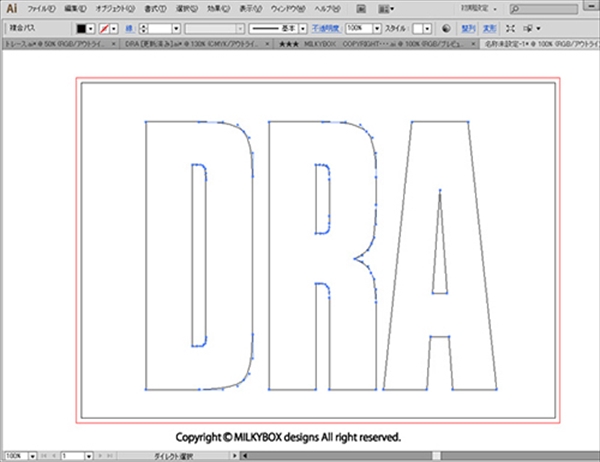Open the 初期設定 workspace switcher
The image size is (600, 462).
[x=479, y=8]
